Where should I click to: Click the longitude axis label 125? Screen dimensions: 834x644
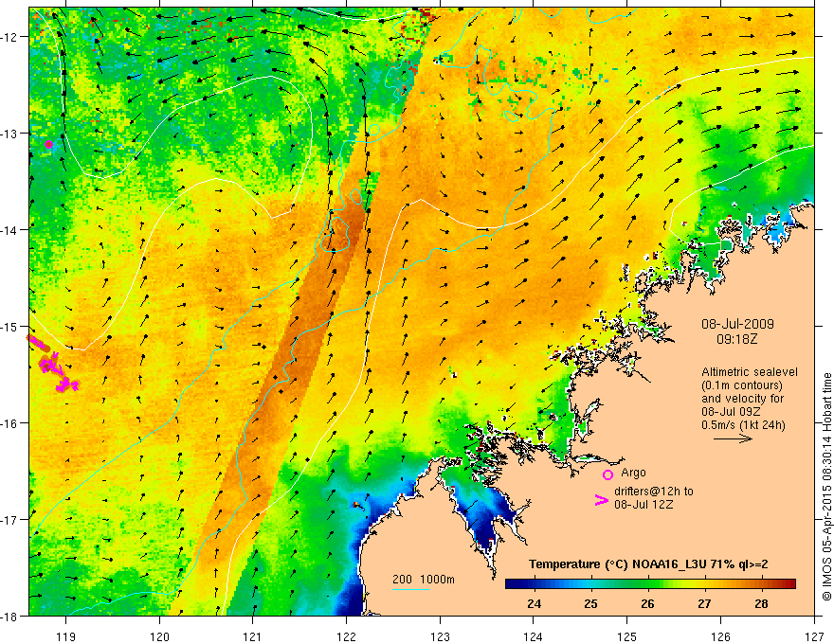pyautogui.click(x=627, y=636)
